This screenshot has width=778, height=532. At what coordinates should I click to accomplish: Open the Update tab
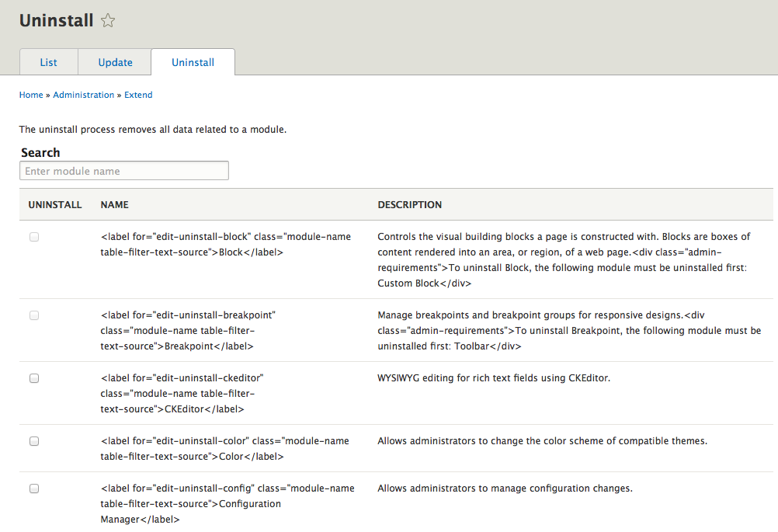pyautogui.click(x=115, y=62)
